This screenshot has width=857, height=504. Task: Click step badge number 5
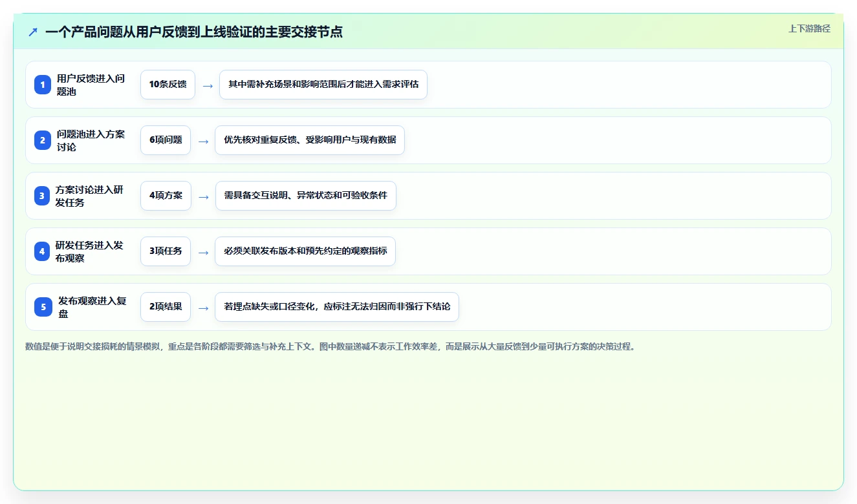43,307
